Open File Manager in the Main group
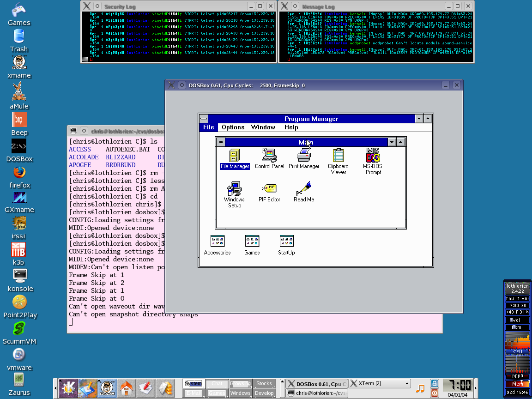 235,159
